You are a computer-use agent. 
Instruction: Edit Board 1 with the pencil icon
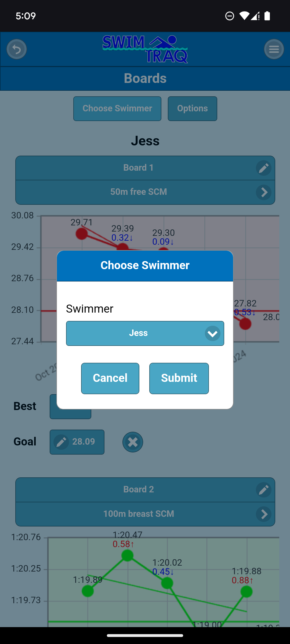point(264,168)
